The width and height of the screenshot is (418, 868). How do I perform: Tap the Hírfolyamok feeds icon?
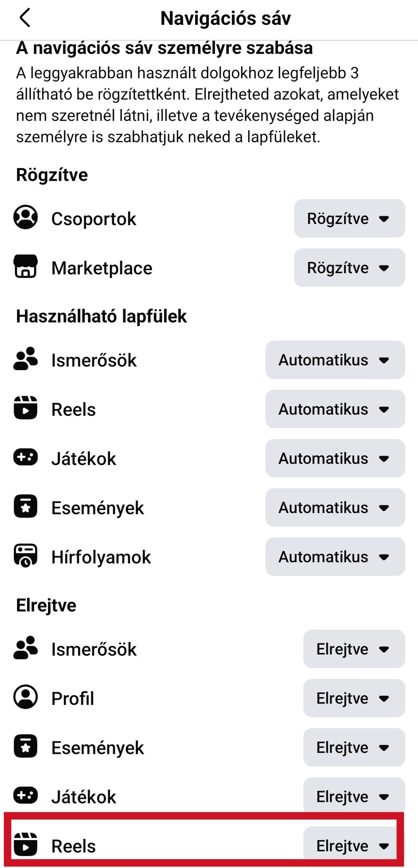(x=26, y=556)
